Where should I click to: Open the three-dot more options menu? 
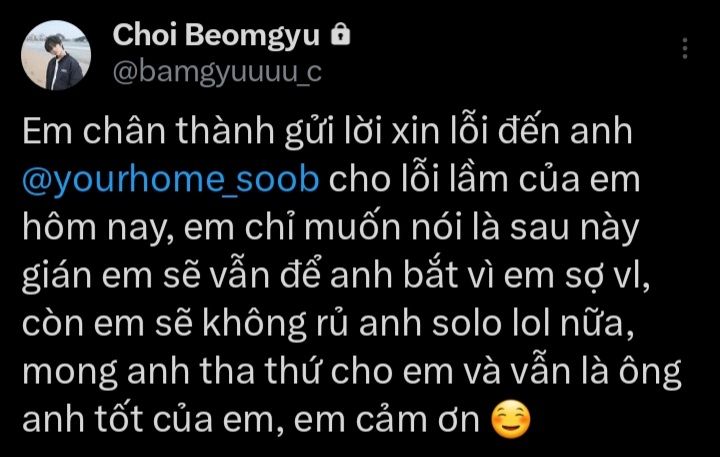coord(685,48)
